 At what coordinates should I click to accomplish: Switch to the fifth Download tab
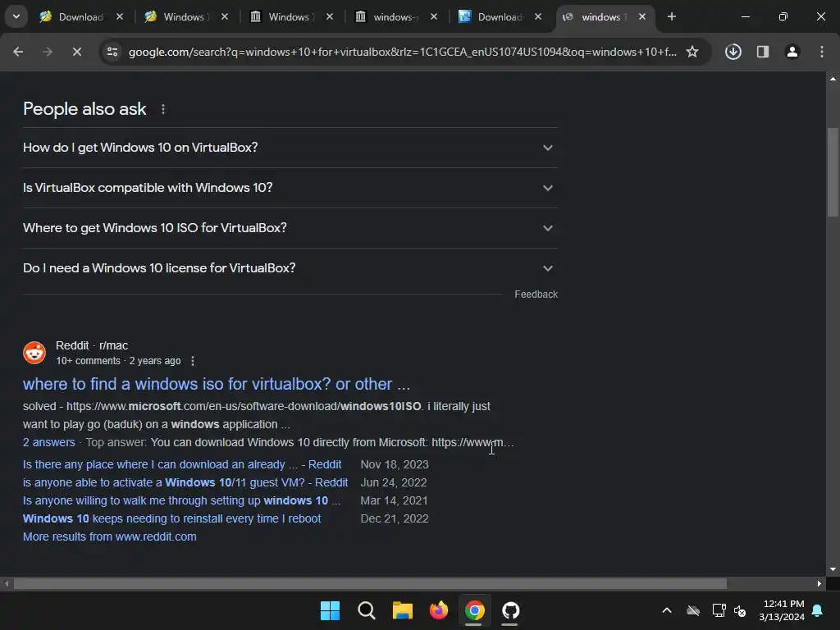pyautogui.click(x=500, y=17)
